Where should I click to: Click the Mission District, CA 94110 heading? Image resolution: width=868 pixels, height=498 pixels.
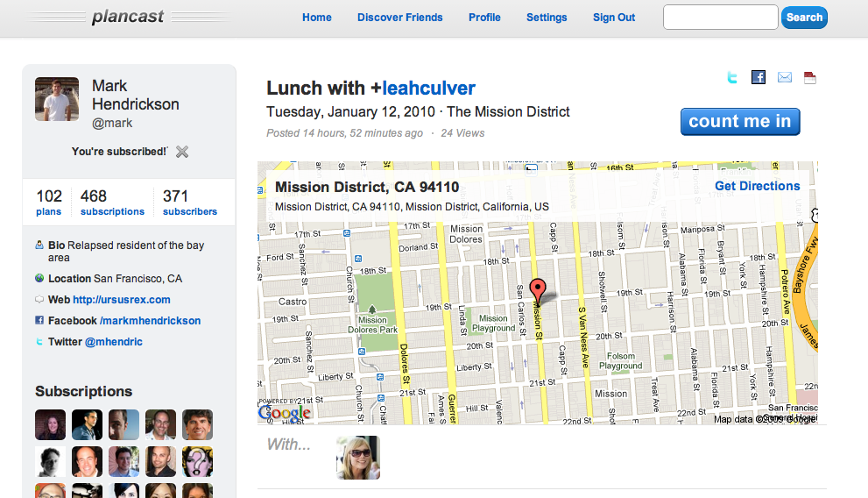pos(367,188)
